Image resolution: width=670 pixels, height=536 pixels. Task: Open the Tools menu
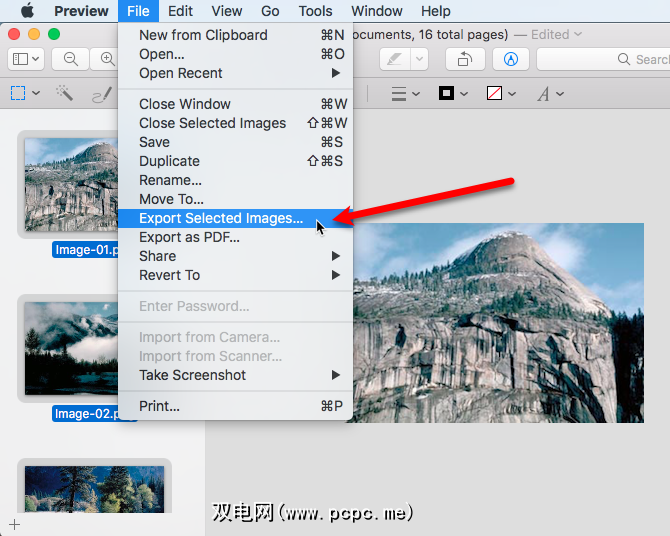click(x=315, y=11)
